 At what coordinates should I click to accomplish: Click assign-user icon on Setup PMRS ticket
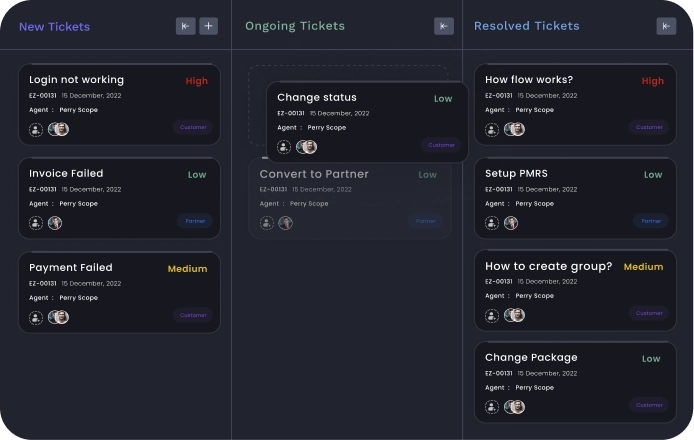tap(492, 223)
